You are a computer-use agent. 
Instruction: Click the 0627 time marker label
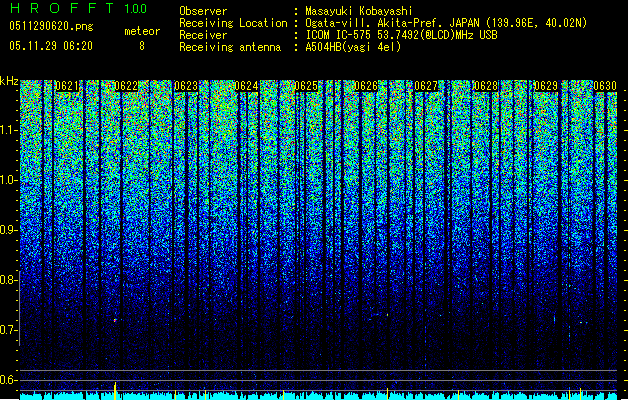click(x=426, y=86)
